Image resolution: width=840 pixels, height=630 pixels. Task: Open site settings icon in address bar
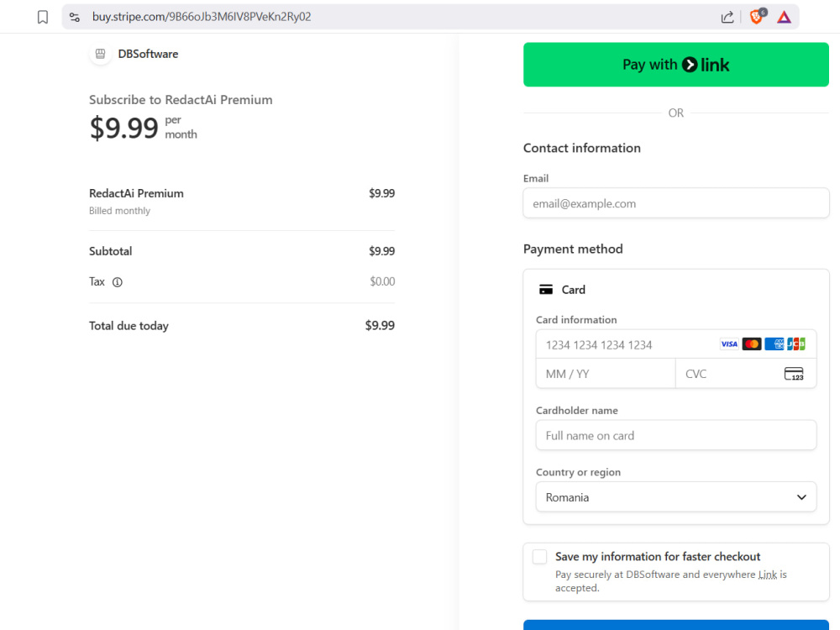coord(75,17)
